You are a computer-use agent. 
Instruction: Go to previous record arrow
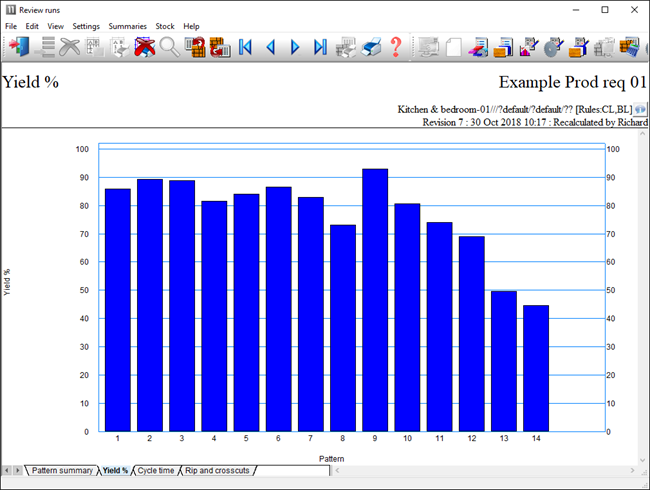pos(270,46)
